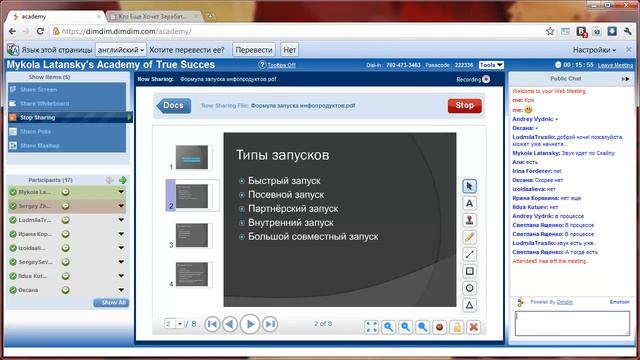Screen dimensions: 640x360
Task: Select the pencil drawing tool
Action: (x=469, y=237)
